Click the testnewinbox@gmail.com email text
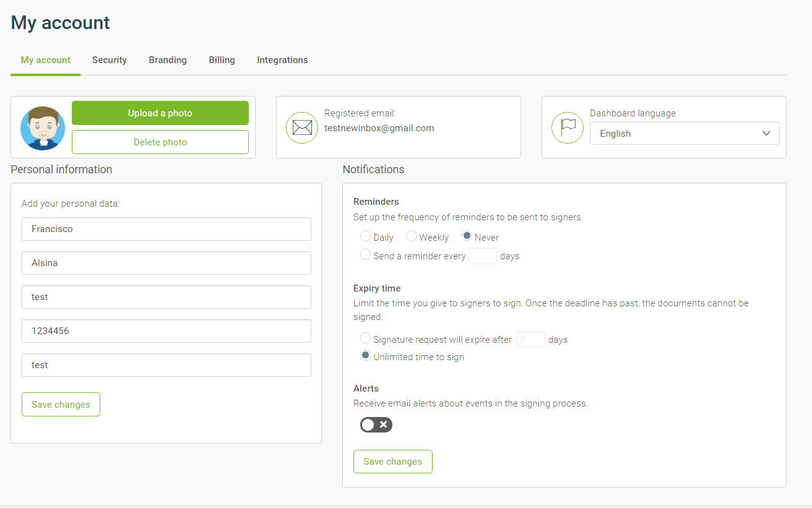812x508 pixels. click(379, 128)
